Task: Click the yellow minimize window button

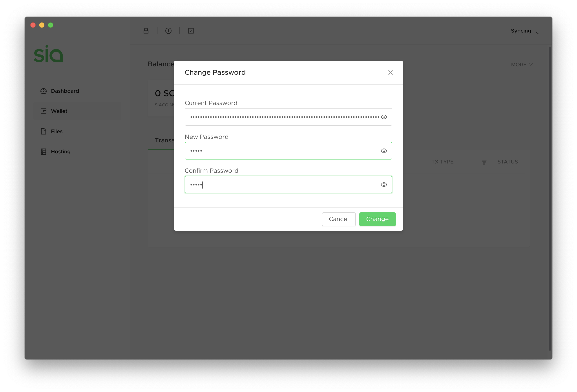Action: pyautogui.click(x=42, y=25)
